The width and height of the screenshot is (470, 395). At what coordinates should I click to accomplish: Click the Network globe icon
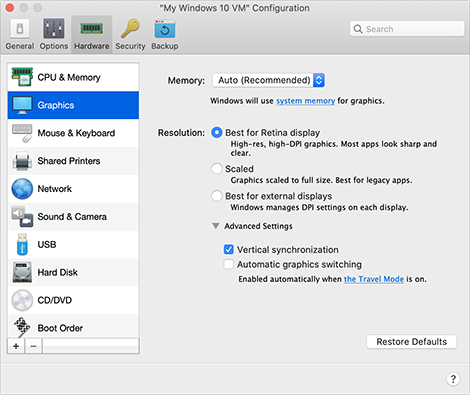pos(22,189)
